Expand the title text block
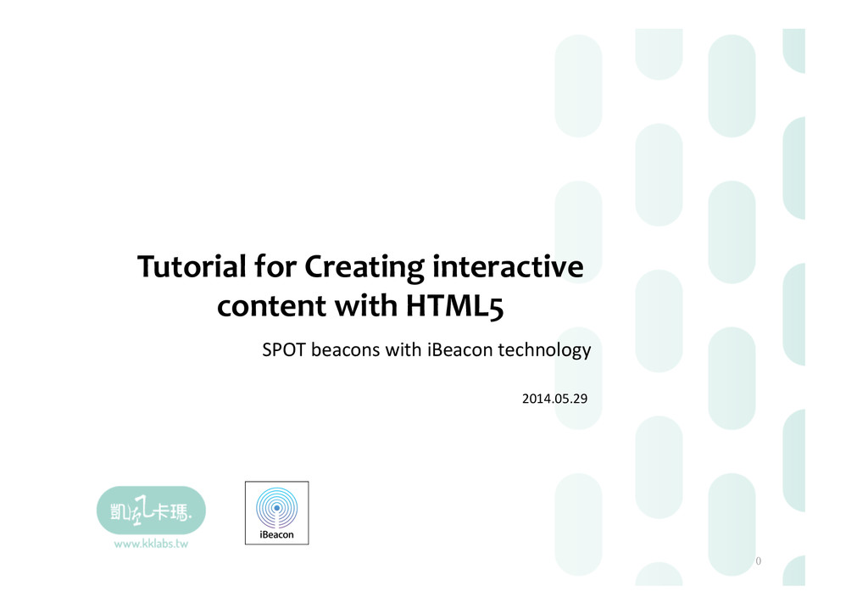Viewport: 868px width, 614px height. (x=359, y=286)
